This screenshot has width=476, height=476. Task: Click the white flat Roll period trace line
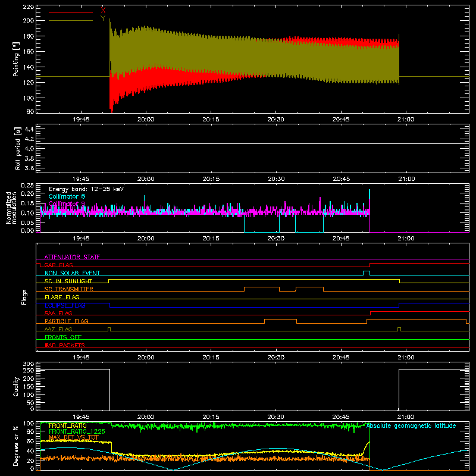pos(252,143)
